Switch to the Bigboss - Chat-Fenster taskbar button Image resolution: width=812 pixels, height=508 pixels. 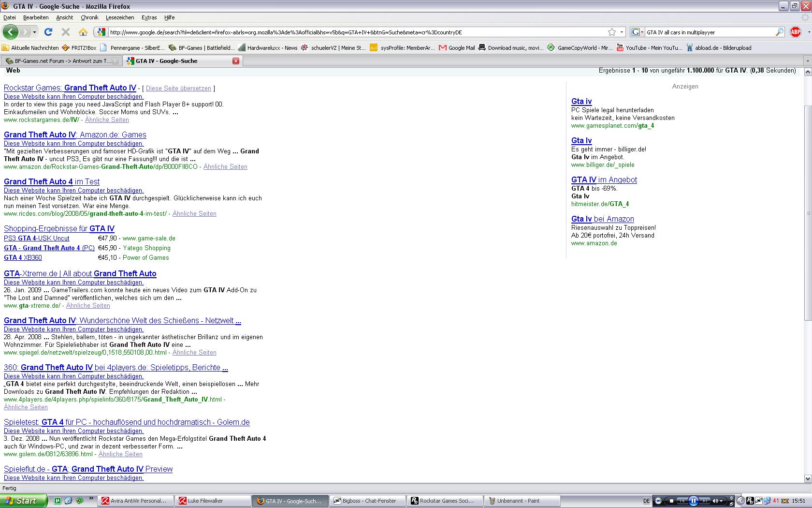368,501
